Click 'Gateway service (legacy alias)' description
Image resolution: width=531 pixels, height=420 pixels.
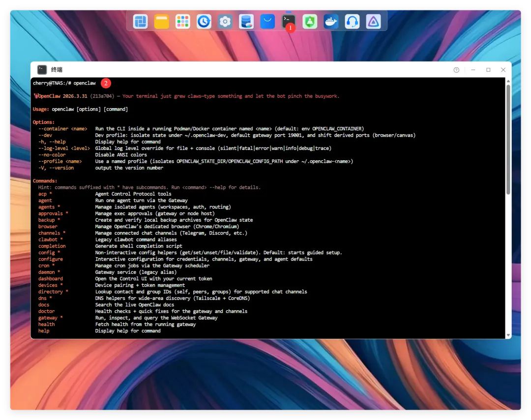[136, 272]
